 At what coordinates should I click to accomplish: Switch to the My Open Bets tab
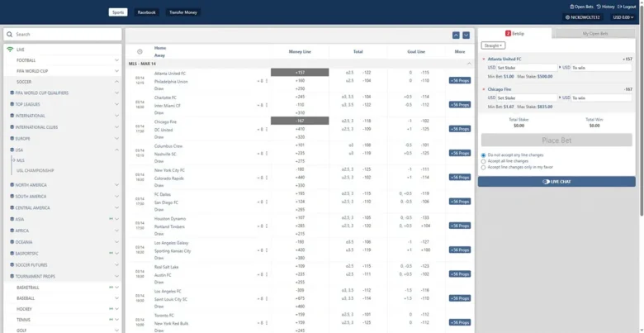(x=595, y=34)
